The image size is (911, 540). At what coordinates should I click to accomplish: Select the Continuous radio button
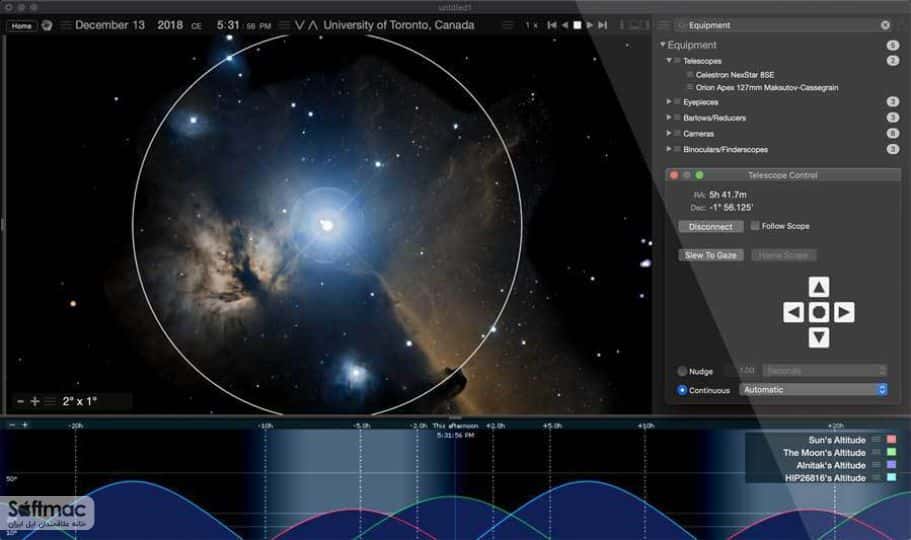pos(682,390)
